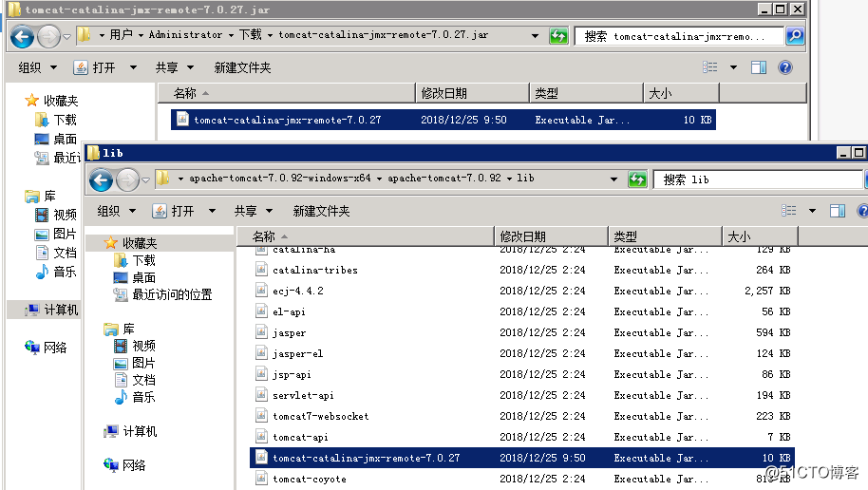
Task: Change view icon in lib window toolbar
Action: click(x=789, y=211)
